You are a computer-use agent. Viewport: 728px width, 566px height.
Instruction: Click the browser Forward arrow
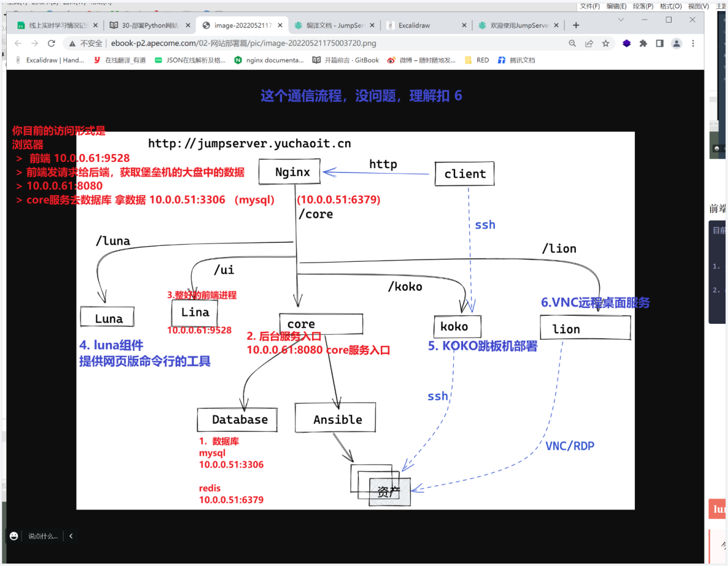(35, 43)
